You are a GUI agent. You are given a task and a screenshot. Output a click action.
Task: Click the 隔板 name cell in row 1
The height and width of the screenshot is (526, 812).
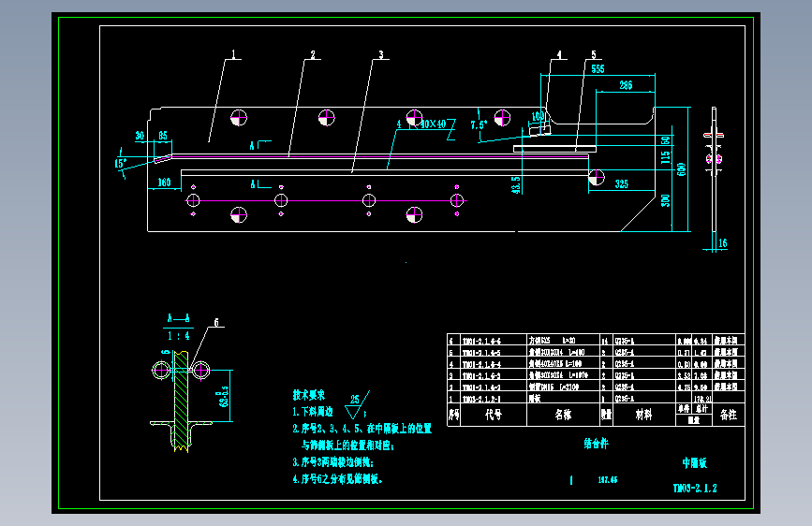pyautogui.click(x=535, y=399)
